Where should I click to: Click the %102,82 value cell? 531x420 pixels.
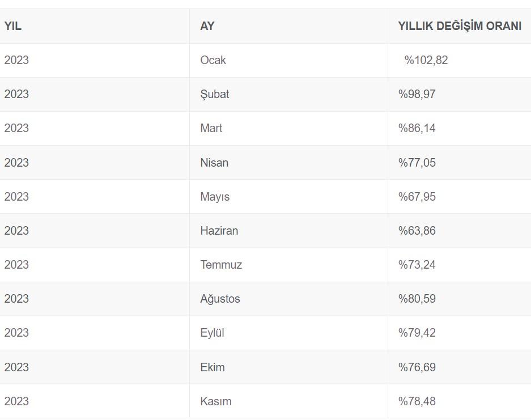[426, 60]
